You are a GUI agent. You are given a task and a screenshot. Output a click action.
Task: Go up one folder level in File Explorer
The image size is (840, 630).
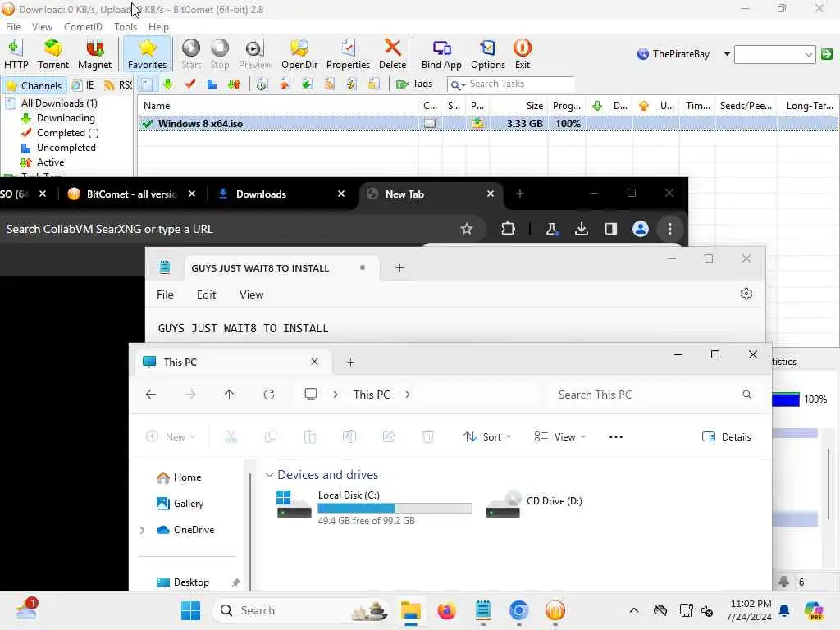pyautogui.click(x=230, y=395)
